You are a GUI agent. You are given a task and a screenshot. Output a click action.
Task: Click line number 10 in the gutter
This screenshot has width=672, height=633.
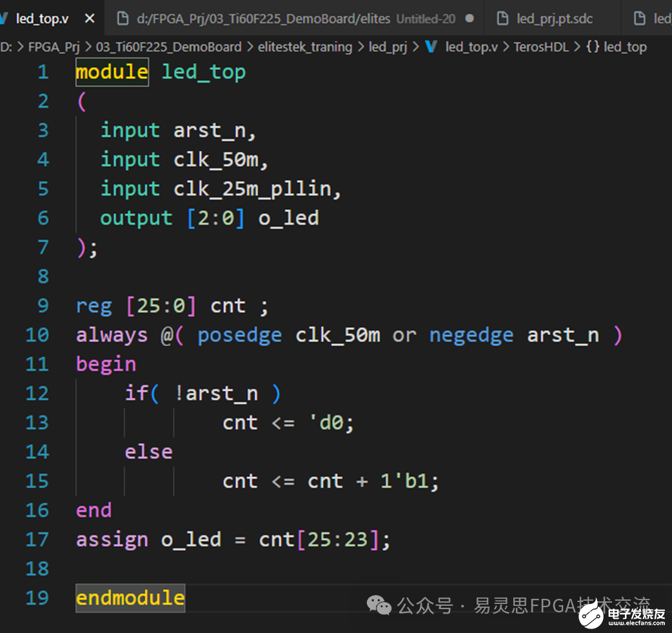37,335
